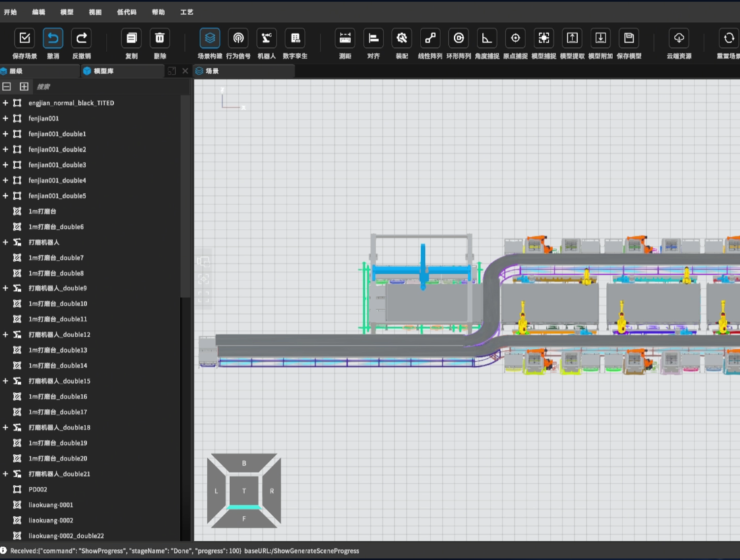Click the B face of view cube

tap(244, 463)
